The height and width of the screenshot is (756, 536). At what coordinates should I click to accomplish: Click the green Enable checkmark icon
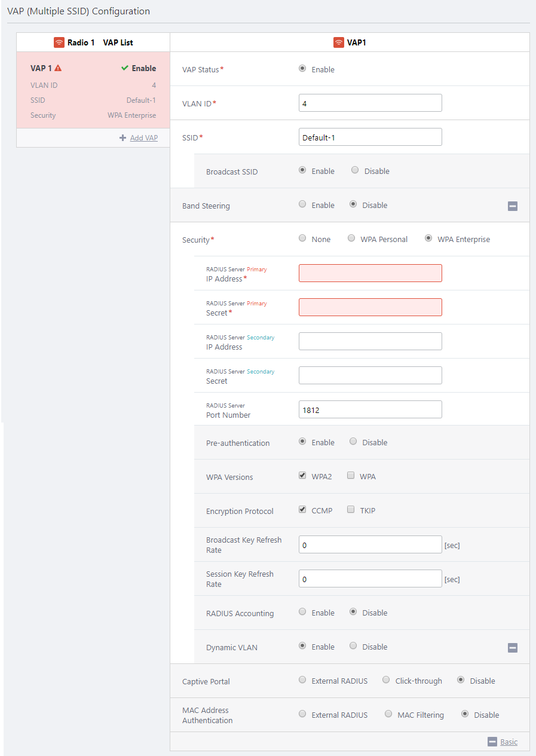tap(125, 68)
